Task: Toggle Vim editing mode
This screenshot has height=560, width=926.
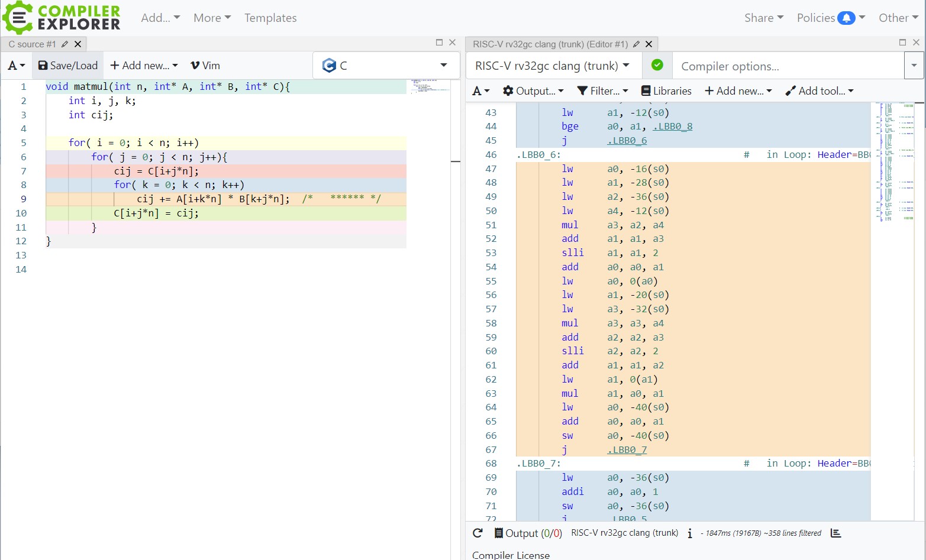Action: (205, 66)
